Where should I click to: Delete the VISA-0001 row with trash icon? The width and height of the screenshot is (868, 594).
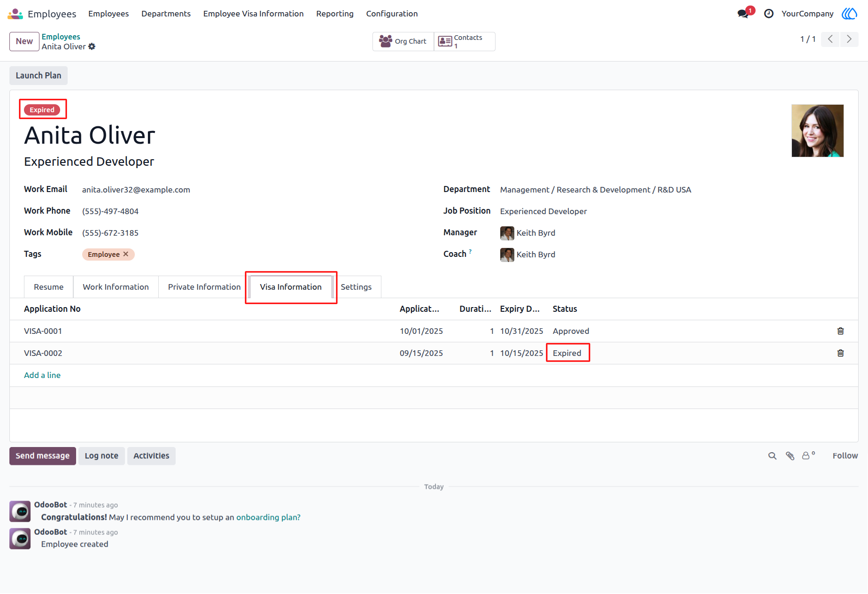[x=840, y=331]
